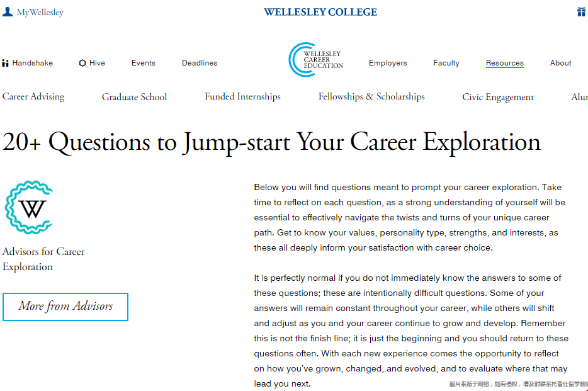This screenshot has width=588, height=391.
Task: Click the MyWellesley user profile icon
Action: pyautogui.click(x=8, y=12)
